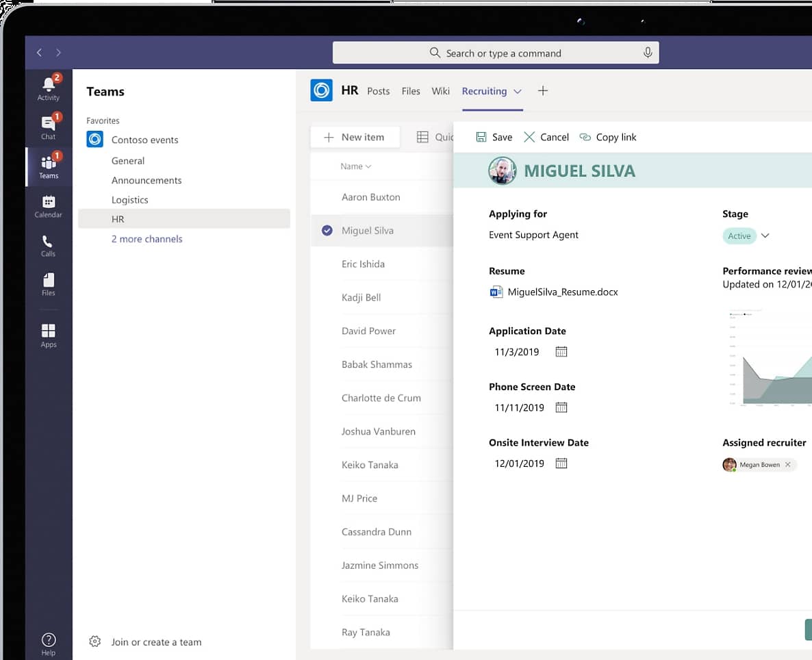Expand the Stage Active dropdown
812x660 pixels.
pyautogui.click(x=765, y=236)
